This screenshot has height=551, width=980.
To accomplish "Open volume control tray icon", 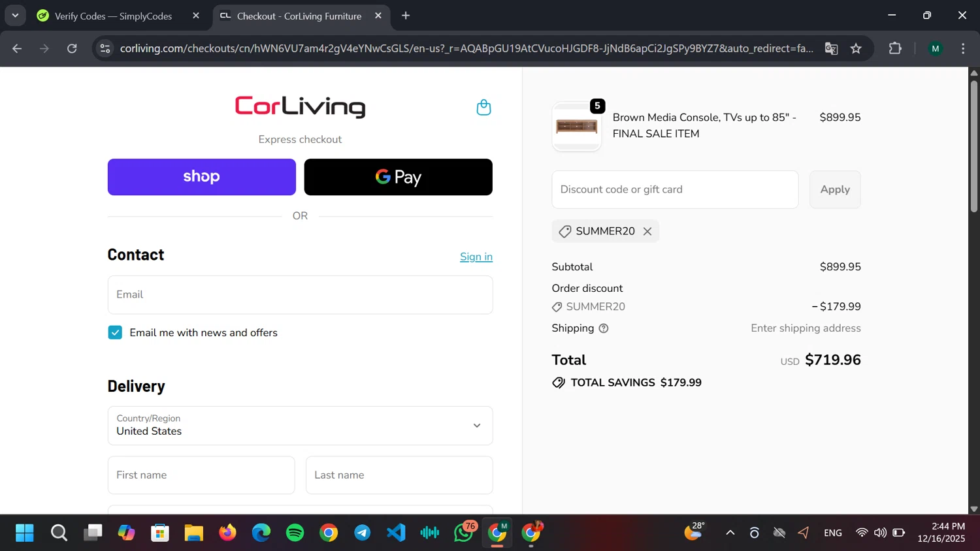I will click(x=880, y=533).
